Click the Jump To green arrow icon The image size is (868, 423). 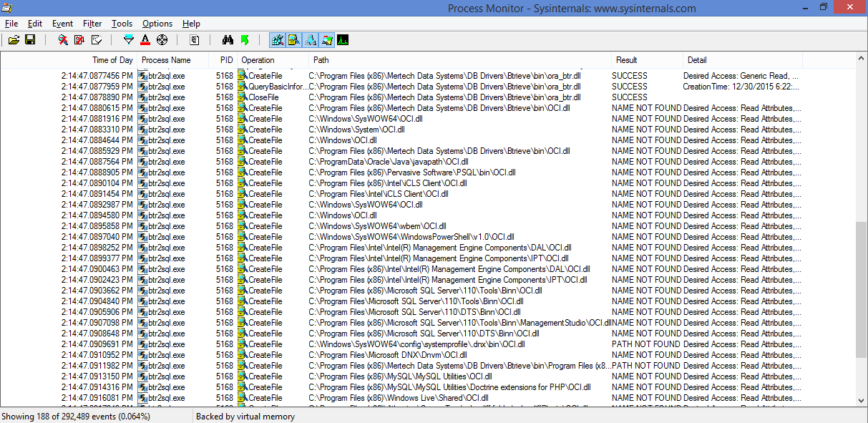[244, 40]
